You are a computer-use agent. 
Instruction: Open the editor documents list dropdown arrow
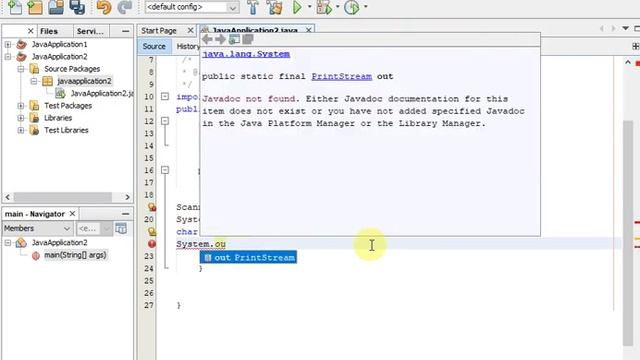[x=625, y=29]
